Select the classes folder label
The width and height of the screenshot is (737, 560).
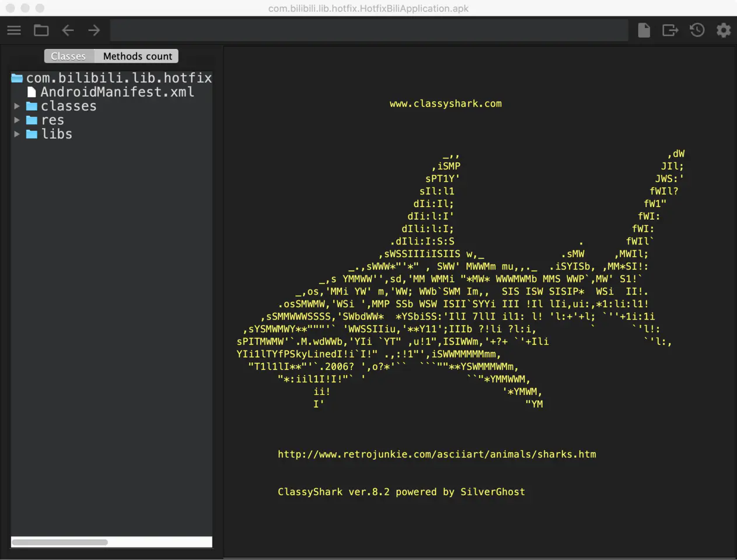coord(68,106)
